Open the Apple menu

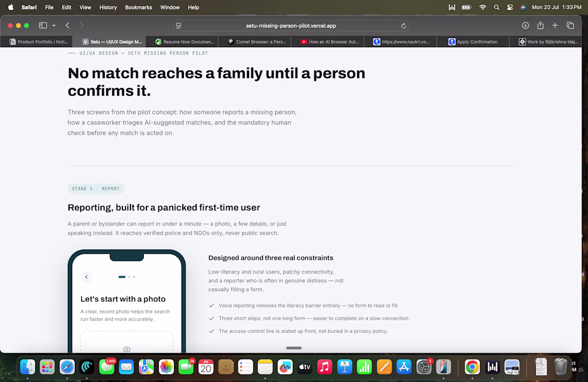click(11, 7)
